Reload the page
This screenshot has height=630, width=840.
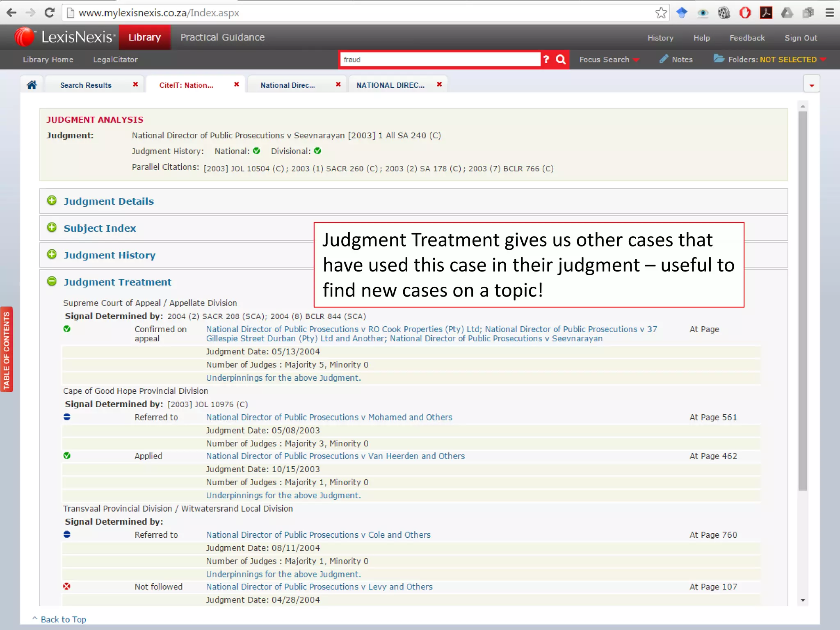49,13
